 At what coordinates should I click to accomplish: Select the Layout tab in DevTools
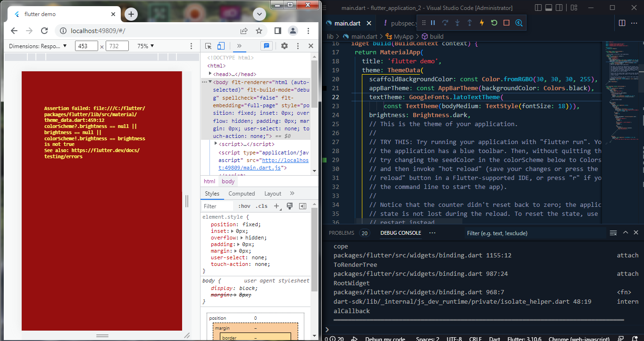[x=273, y=194]
